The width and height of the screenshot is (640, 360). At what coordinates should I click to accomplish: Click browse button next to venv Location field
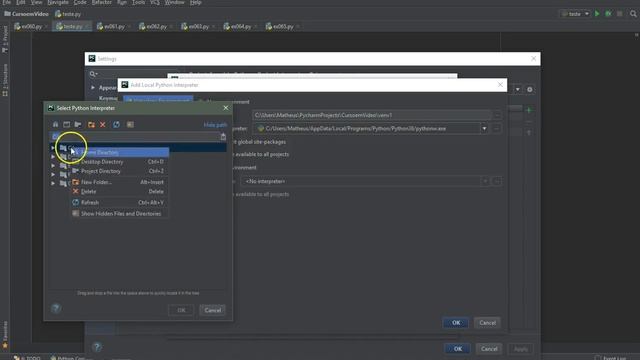[x=497, y=115]
